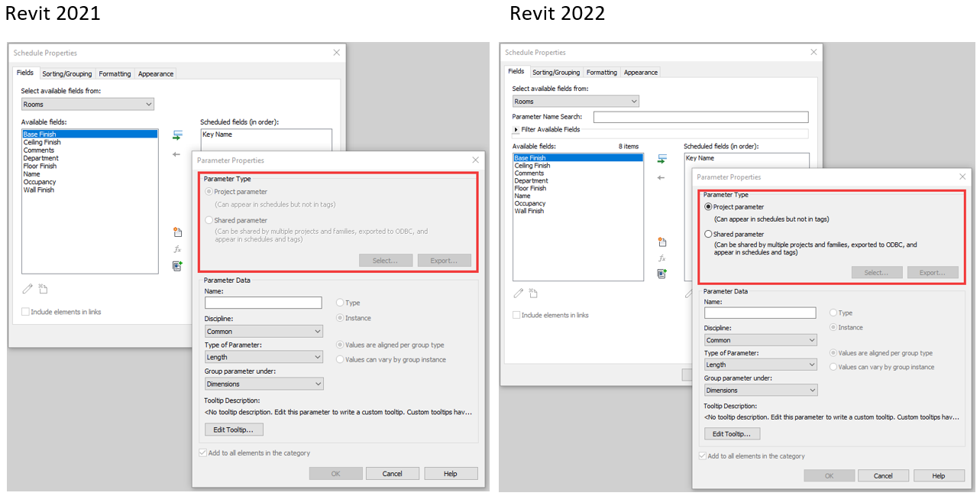
Task: Click the calculated value fx icon in Revit 2021
Action: click(177, 249)
